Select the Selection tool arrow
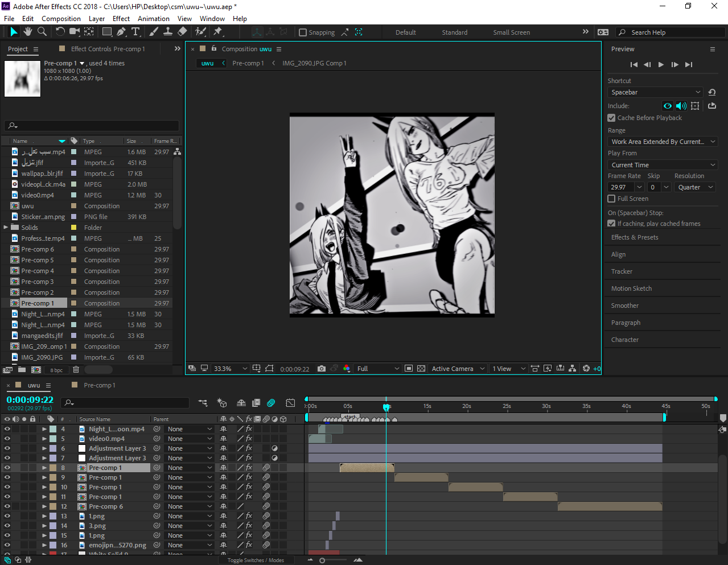728x565 pixels. [x=14, y=32]
